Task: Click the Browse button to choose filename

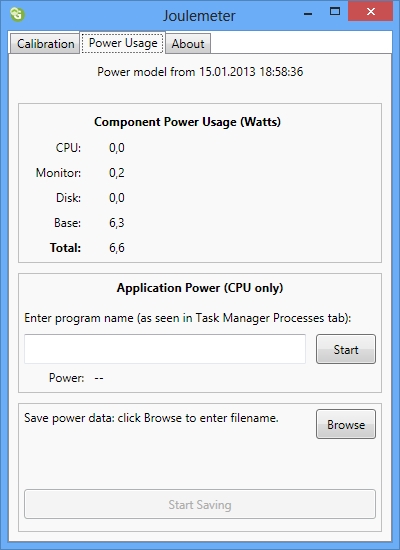Action: 346,424
